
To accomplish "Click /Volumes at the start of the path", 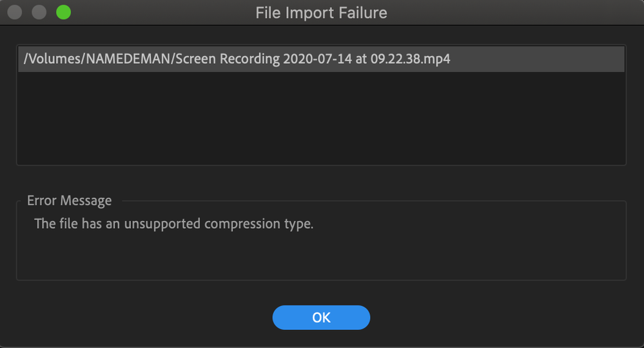I will pyautogui.click(x=46, y=59).
